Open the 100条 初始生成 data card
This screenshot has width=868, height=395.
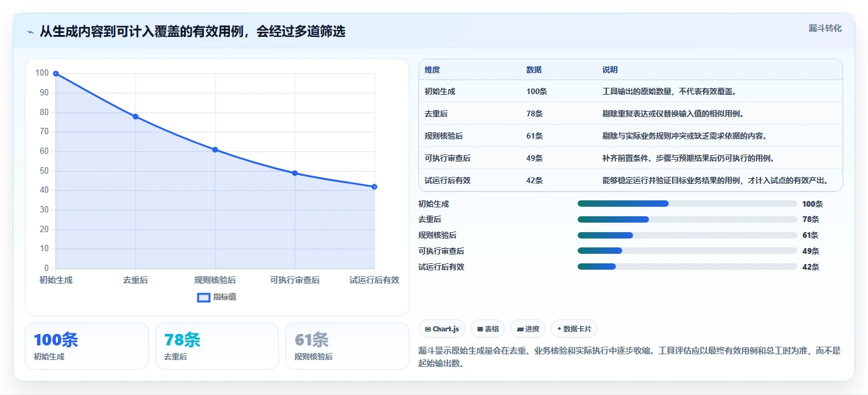(x=87, y=346)
